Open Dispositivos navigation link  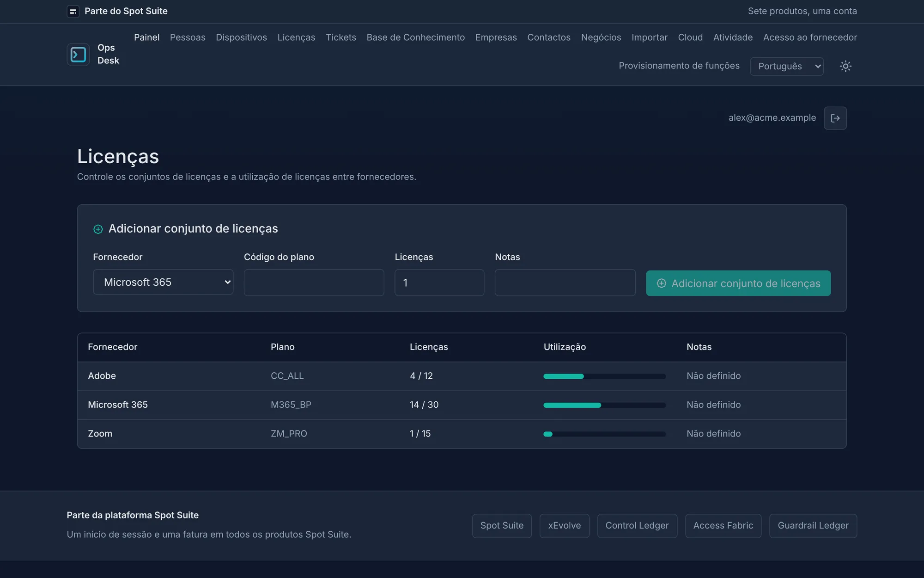[242, 37]
